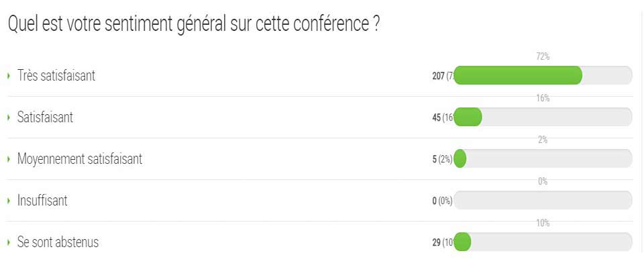Viewport: 644px width, 274px height.
Task: Expand the Satisfaisant row arrow
Action: click(x=9, y=118)
